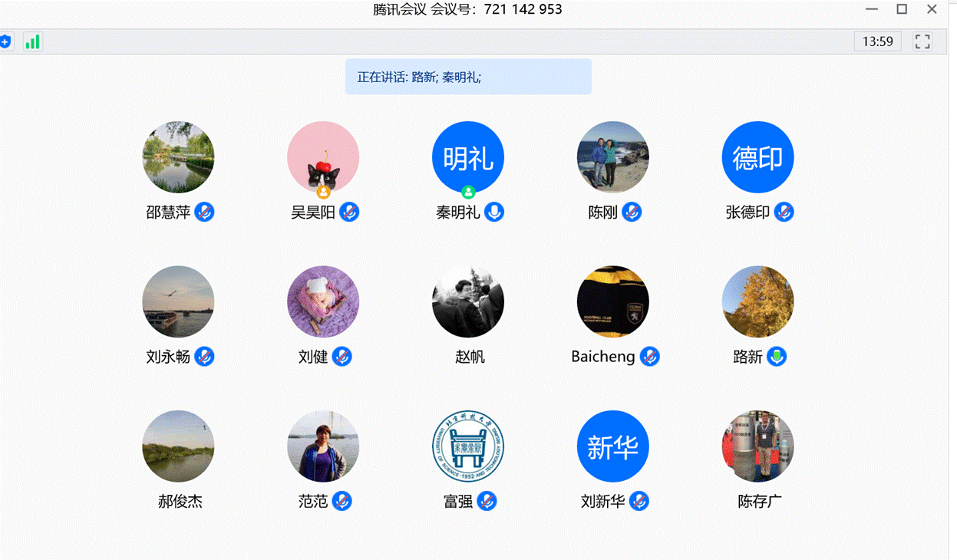This screenshot has height=560, width=957.
Task: Toggle the muted mic next to 陈刚
Action: 632,212
